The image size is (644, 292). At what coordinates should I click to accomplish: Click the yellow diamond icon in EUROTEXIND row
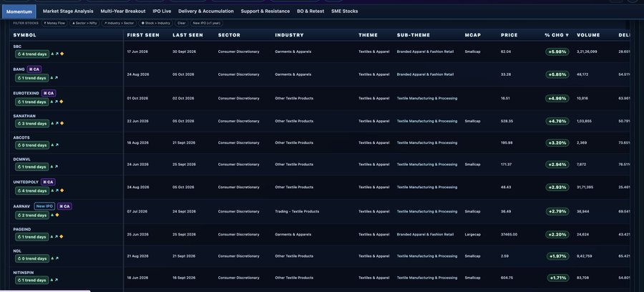[62, 102]
